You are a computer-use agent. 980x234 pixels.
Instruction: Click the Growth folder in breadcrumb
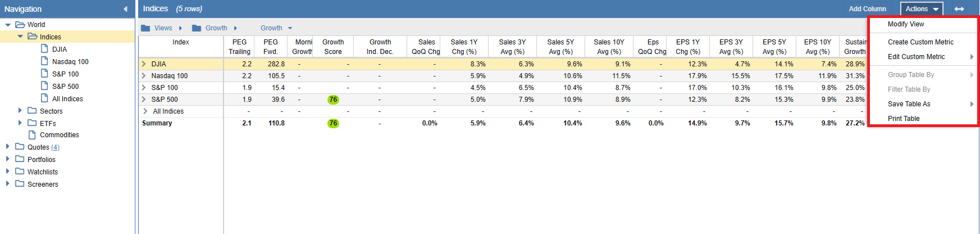point(216,28)
